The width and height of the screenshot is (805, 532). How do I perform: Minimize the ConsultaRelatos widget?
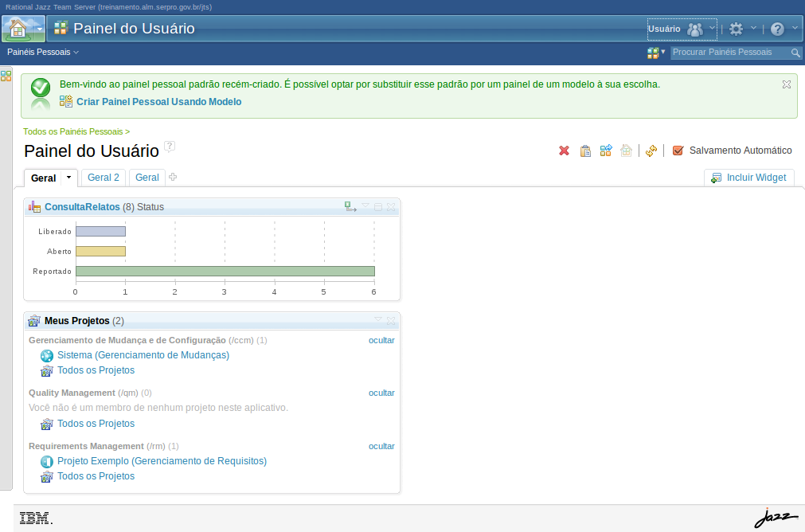click(378, 206)
